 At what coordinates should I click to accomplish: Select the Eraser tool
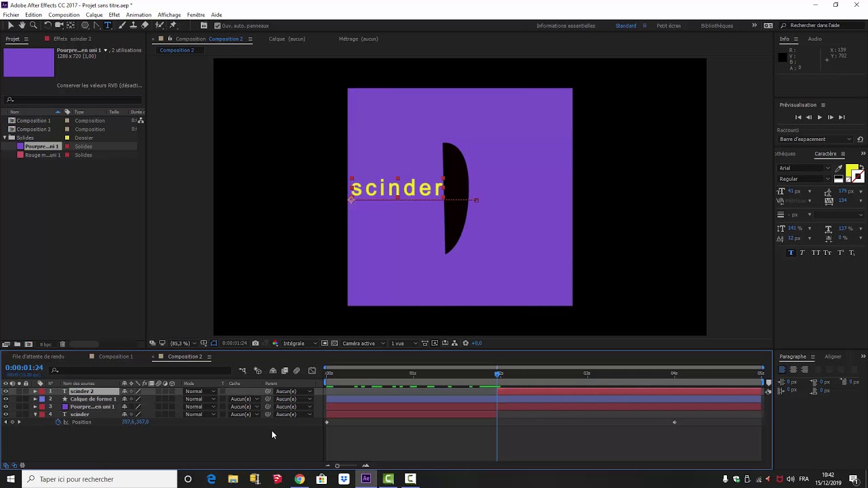[x=145, y=26]
